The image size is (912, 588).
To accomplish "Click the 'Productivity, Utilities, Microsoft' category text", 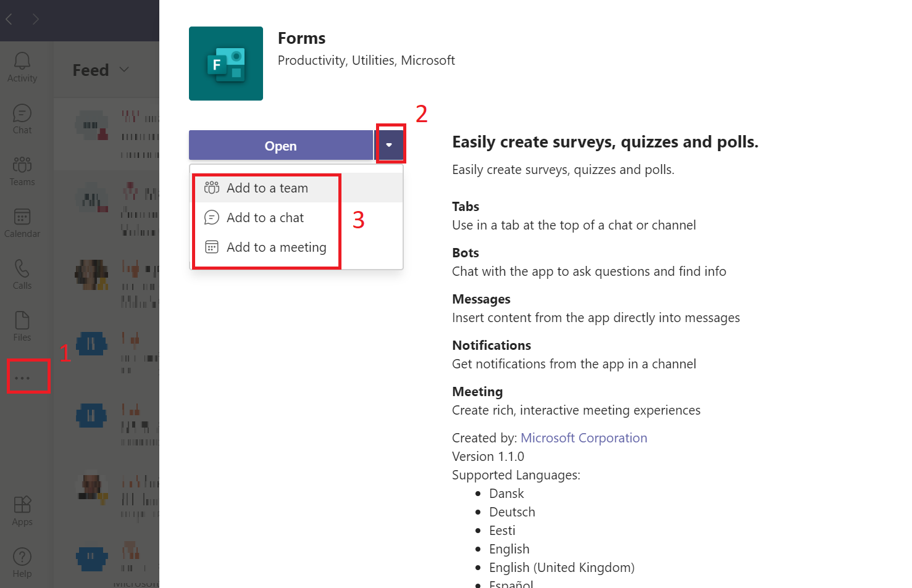I will pos(366,60).
